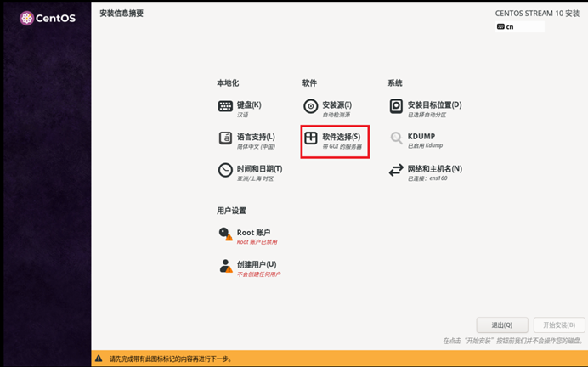Image resolution: width=588 pixels, height=367 pixels.
Task: Click the 创建用户(U) person icon
Action: [x=226, y=266]
